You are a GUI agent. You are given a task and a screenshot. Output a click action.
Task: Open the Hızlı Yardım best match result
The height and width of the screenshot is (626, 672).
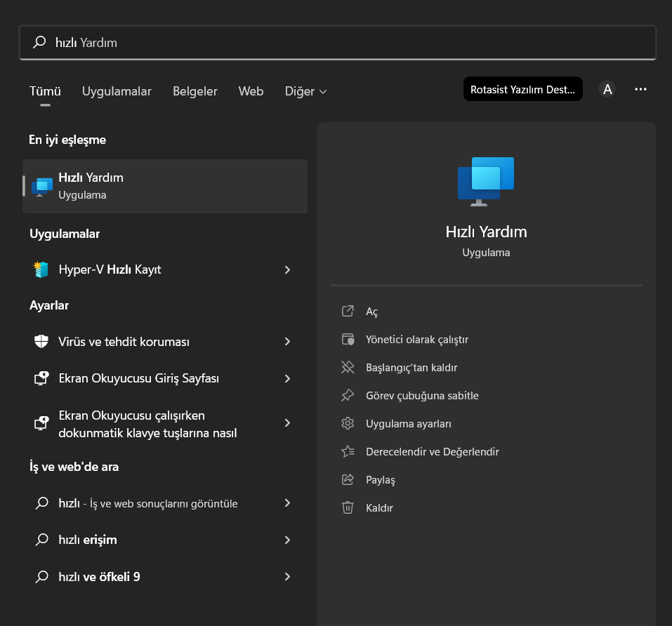pyautogui.click(x=165, y=186)
